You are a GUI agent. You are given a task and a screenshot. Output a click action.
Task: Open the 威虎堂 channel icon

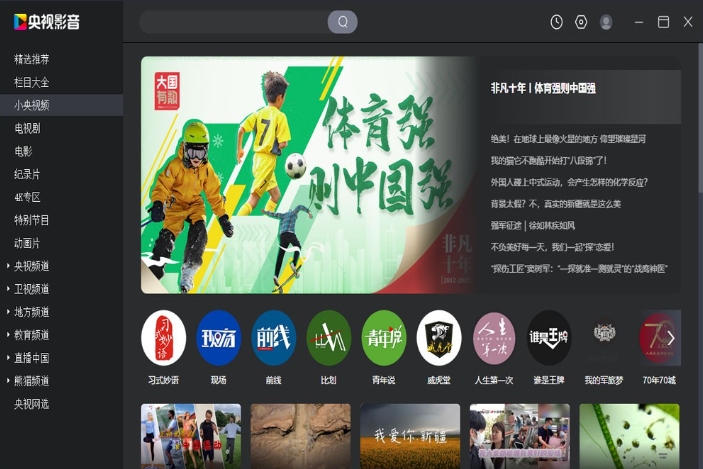pos(439,338)
